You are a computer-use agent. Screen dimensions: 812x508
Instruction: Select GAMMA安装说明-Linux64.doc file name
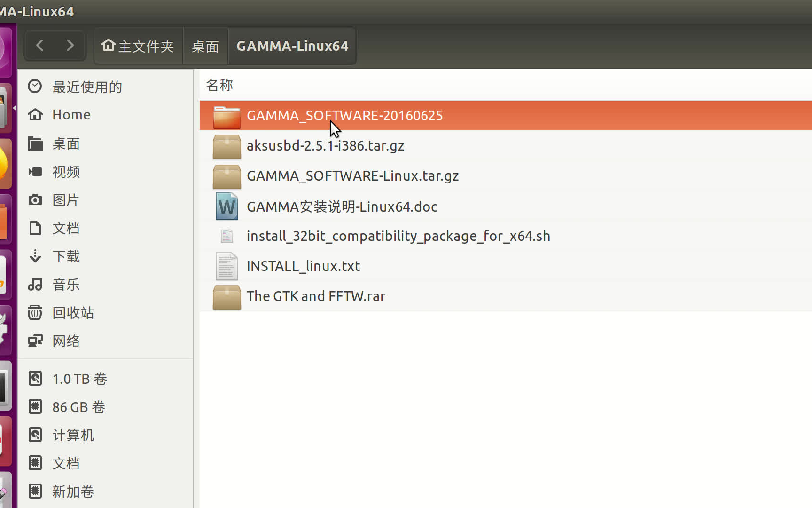342,206
